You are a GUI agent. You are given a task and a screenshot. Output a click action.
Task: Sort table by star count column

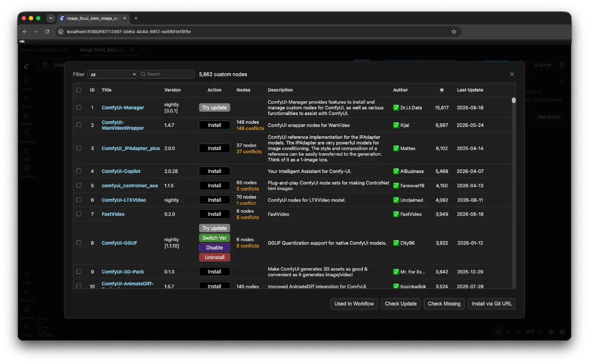[x=442, y=90]
